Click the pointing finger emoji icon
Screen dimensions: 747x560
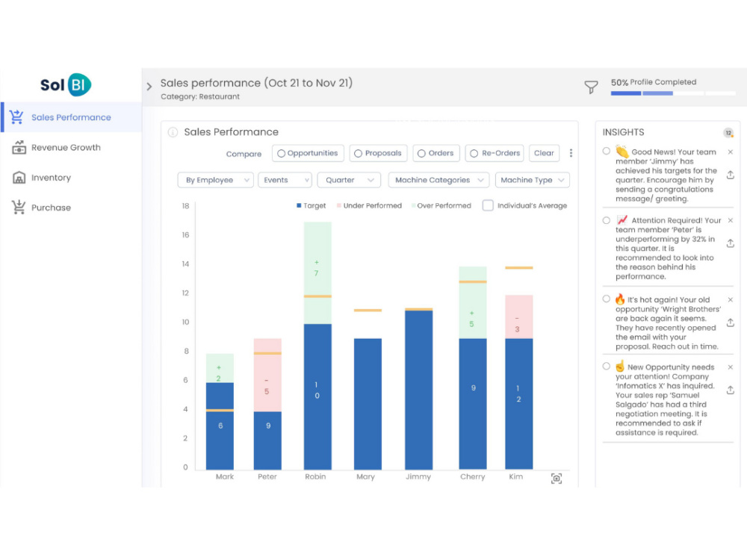(x=620, y=366)
